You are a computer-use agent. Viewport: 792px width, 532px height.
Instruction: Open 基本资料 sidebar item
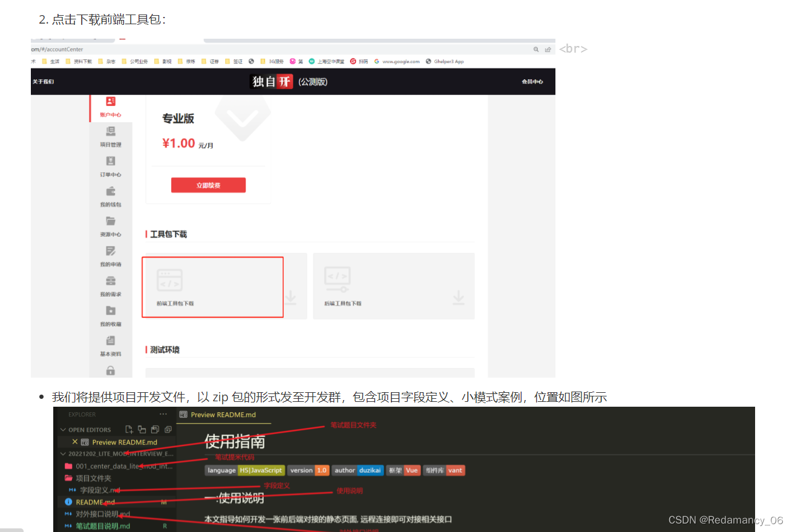pos(111,346)
